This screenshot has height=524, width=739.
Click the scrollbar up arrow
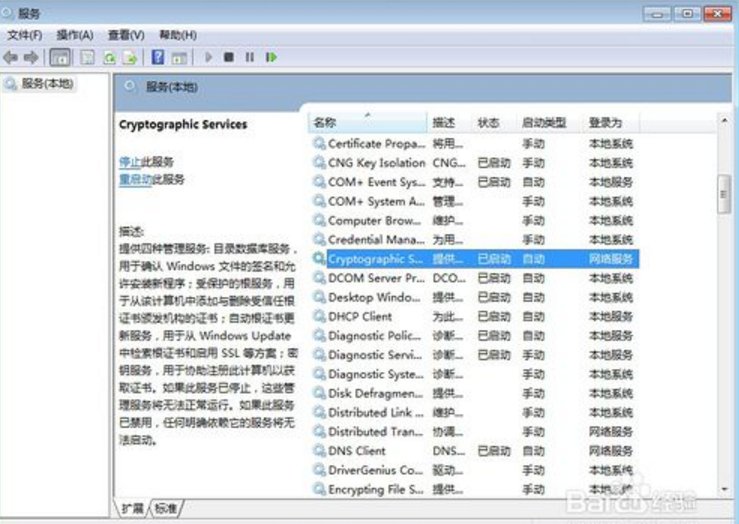pos(724,121)
